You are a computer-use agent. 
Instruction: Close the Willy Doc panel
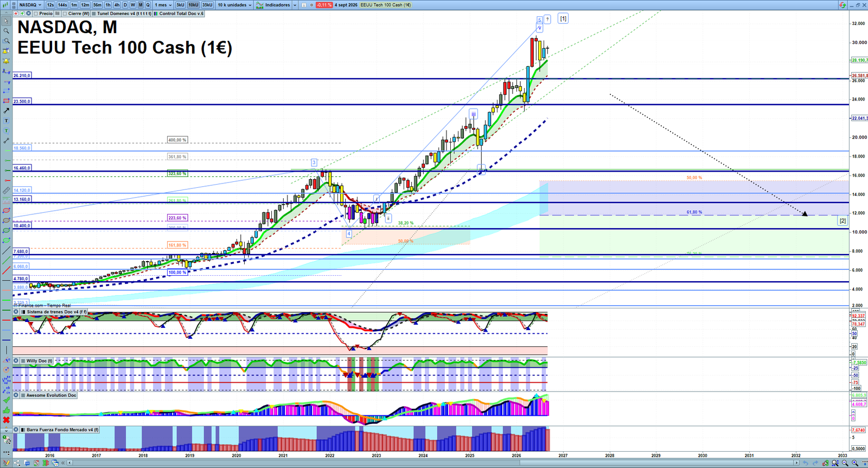pos(16,361)
